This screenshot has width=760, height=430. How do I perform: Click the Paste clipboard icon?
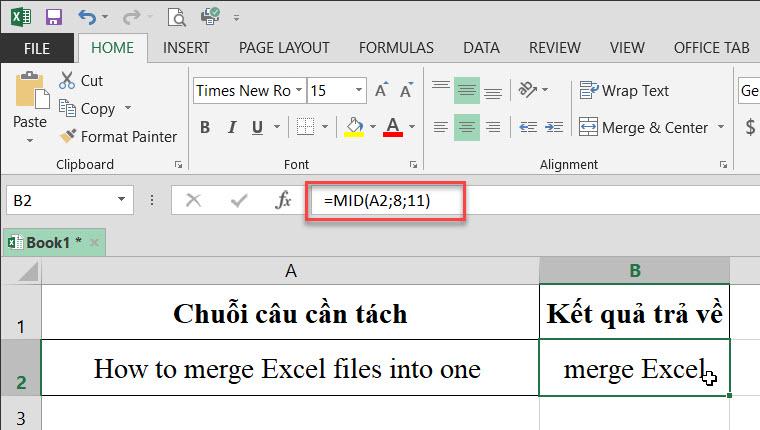point(32,90)
